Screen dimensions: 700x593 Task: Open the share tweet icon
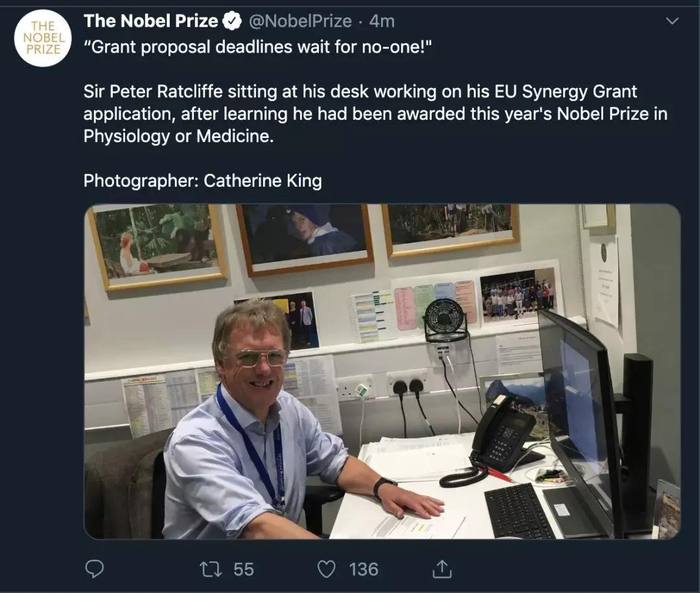tap(441, 569)
